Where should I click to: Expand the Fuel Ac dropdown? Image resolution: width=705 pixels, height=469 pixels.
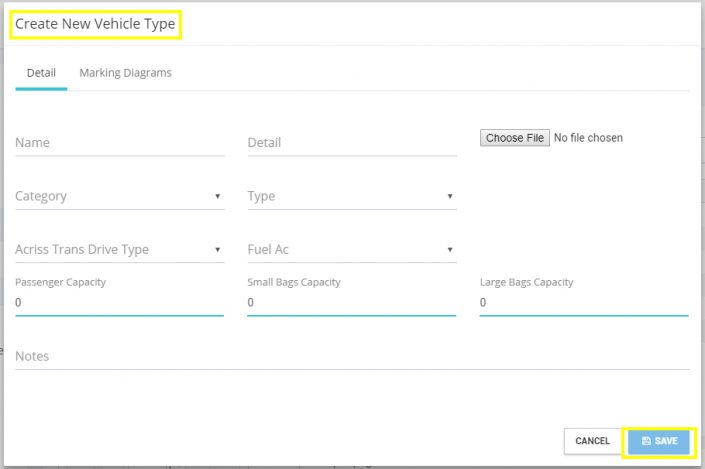[351, 250]
